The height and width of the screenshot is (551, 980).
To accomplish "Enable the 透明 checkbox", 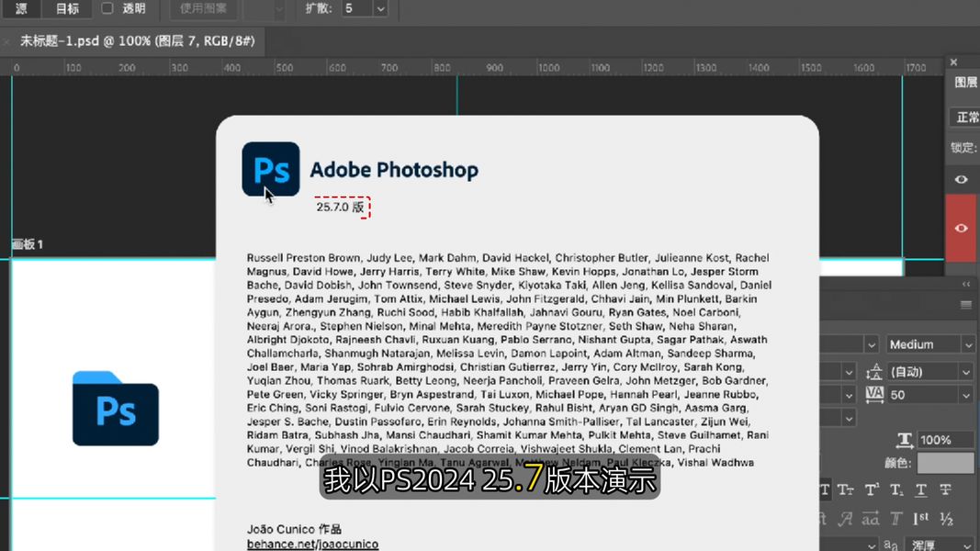I will tap(107, 8).
